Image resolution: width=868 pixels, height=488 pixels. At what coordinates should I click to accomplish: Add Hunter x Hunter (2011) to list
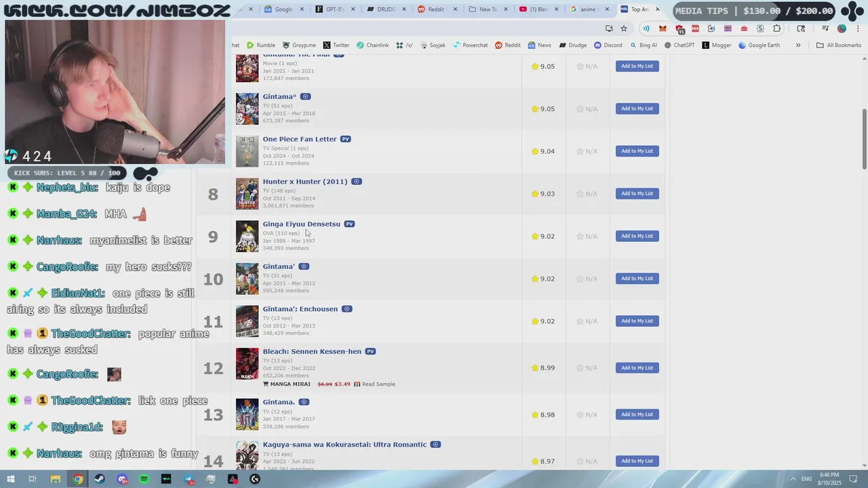point(637,194)
